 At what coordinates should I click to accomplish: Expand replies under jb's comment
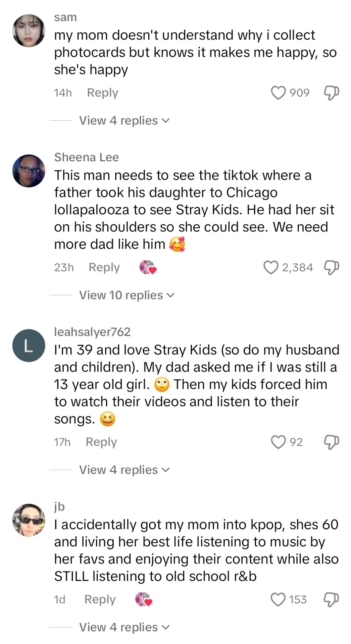tap(120, 627)
